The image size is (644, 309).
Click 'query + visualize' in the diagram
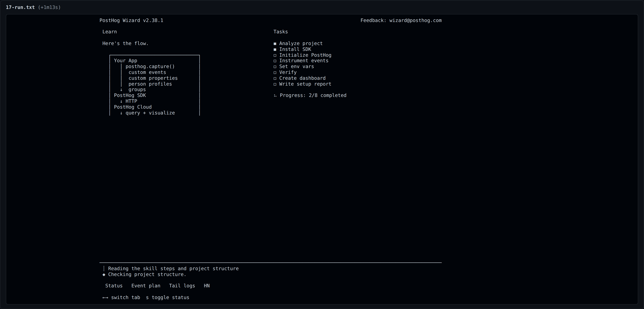(x=150, y=113)
